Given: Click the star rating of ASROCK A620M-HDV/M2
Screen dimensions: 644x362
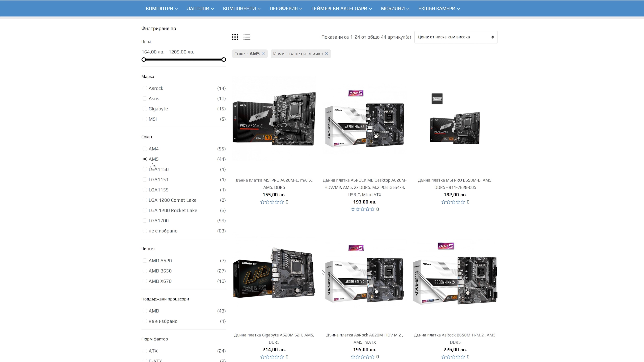Looking at the screenshot, I should (362, 209).
